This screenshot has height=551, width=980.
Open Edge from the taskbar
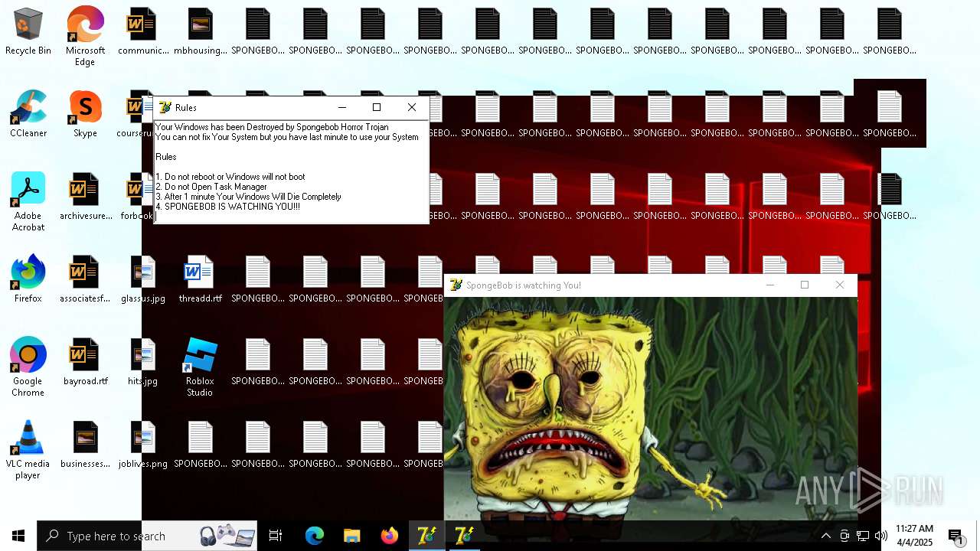[315, 536]
